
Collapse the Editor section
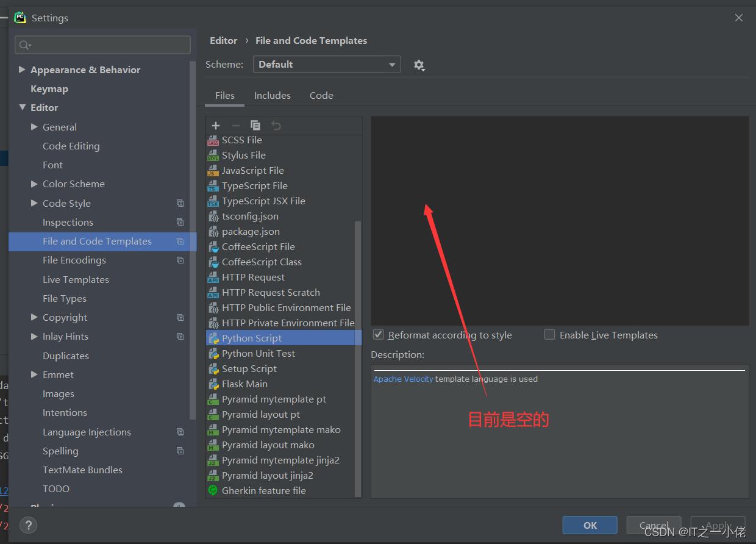pos(22,107)
